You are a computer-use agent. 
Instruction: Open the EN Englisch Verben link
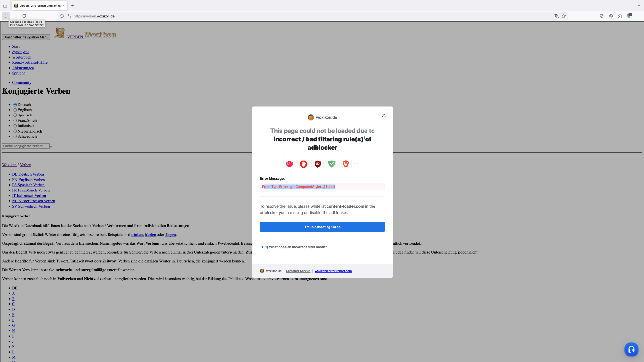(28, 180)
